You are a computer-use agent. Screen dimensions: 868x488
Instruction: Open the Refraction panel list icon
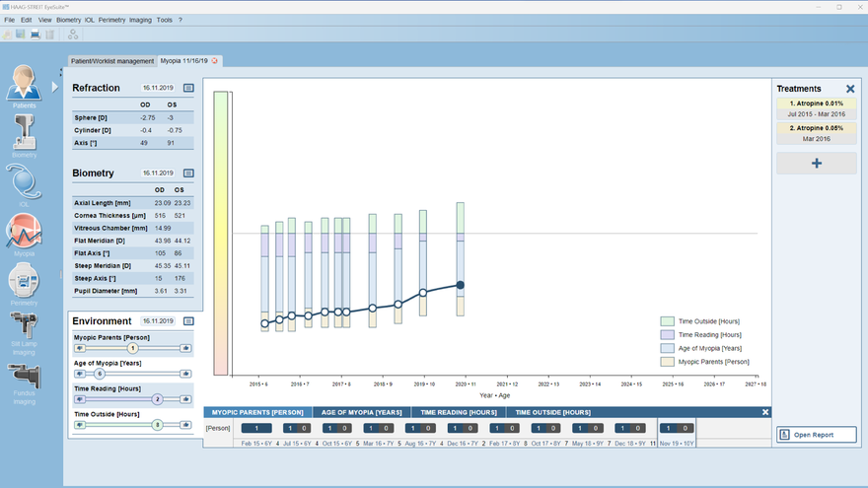point(188,88)
